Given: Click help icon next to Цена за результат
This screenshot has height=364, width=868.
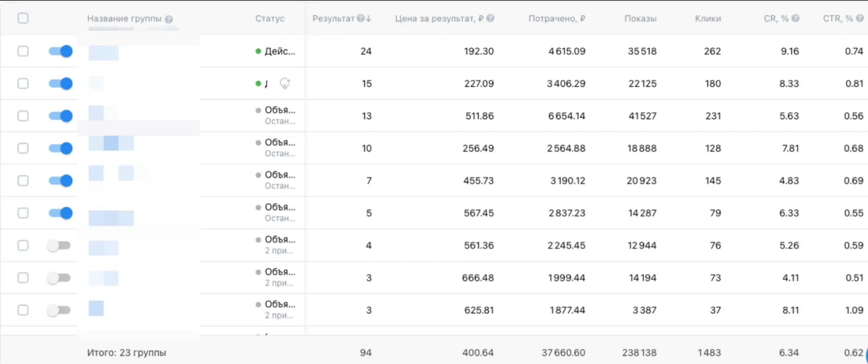Looking at the screenshot, I should pyautogui.click(x=490, y=18).
